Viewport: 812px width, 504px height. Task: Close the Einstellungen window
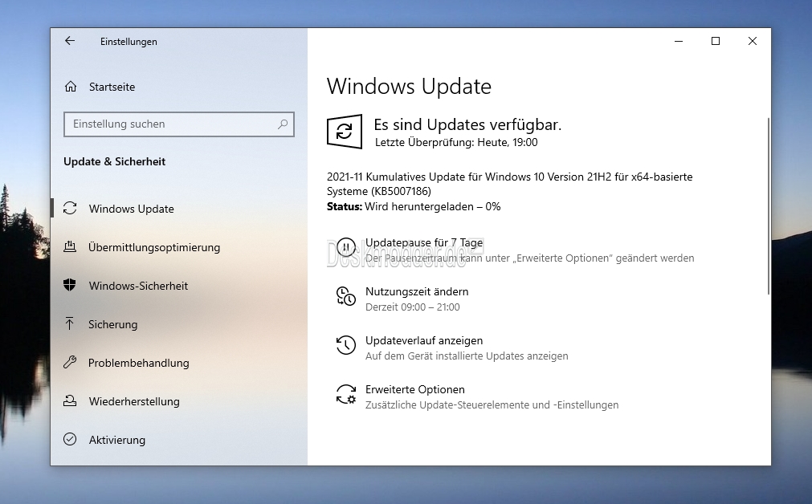753,41
